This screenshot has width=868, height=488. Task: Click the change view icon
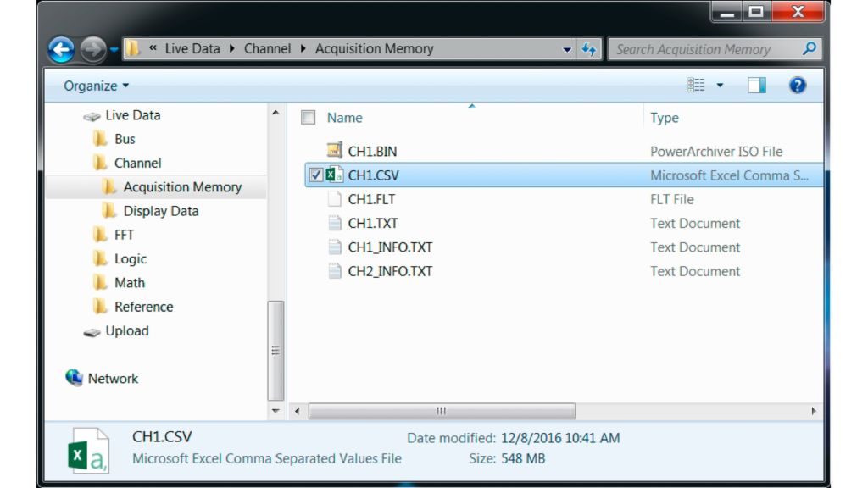[697, 86]
